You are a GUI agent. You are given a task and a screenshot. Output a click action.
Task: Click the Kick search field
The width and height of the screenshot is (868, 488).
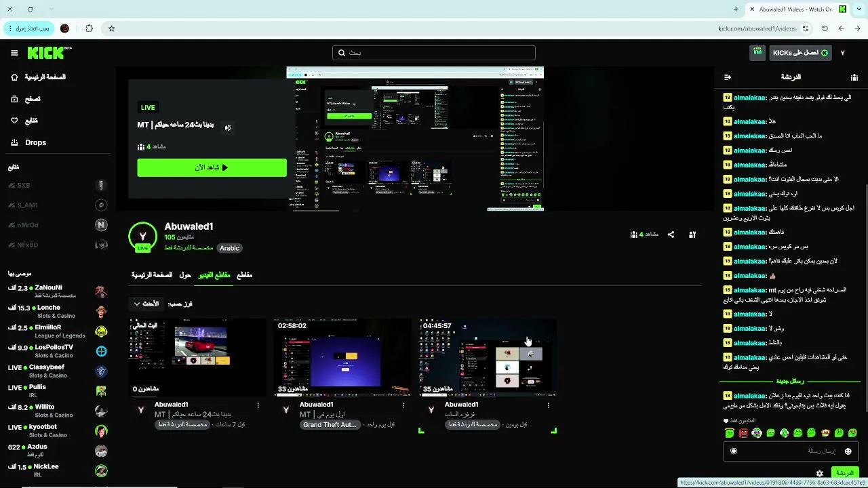[x=434, y=53]
